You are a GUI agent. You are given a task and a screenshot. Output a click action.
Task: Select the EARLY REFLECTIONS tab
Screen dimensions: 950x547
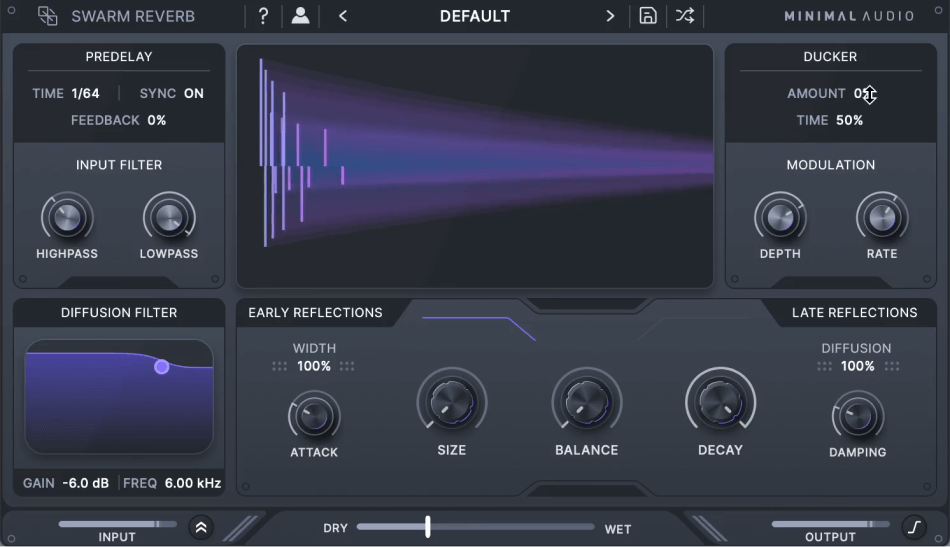(x=316, y=313)
